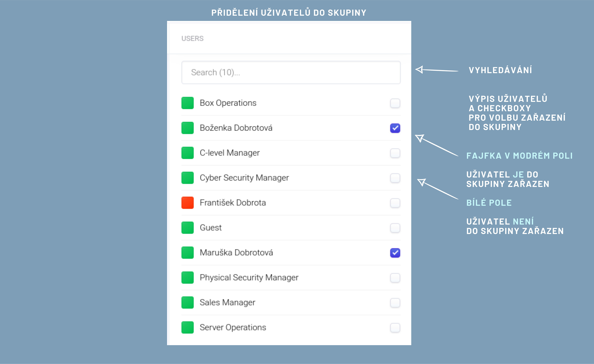Uncheck Maruška Dobrotová's checkbox
The height and width of the screenshot is (364, 594).
(395, 253)
